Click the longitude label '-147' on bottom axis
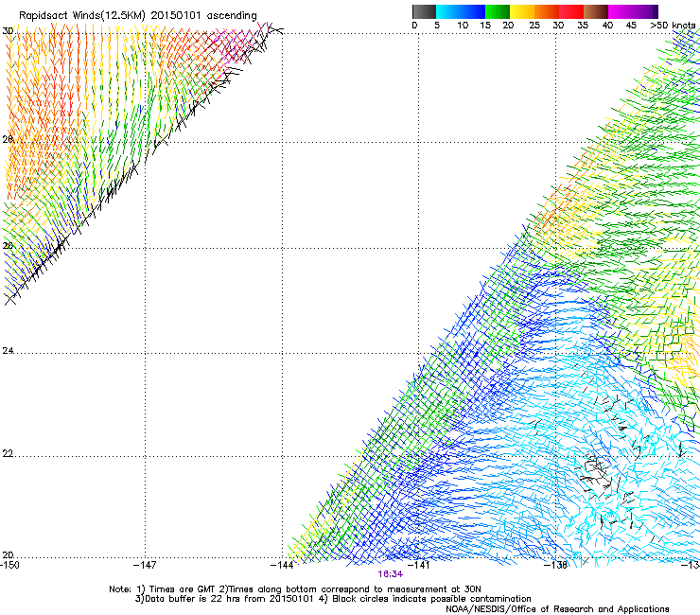 coord(145,565)
